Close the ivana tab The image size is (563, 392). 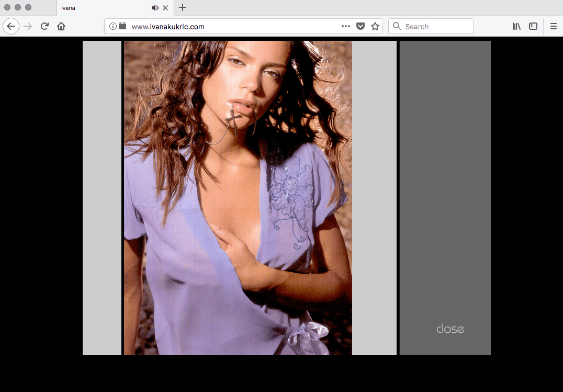point(165,8)
